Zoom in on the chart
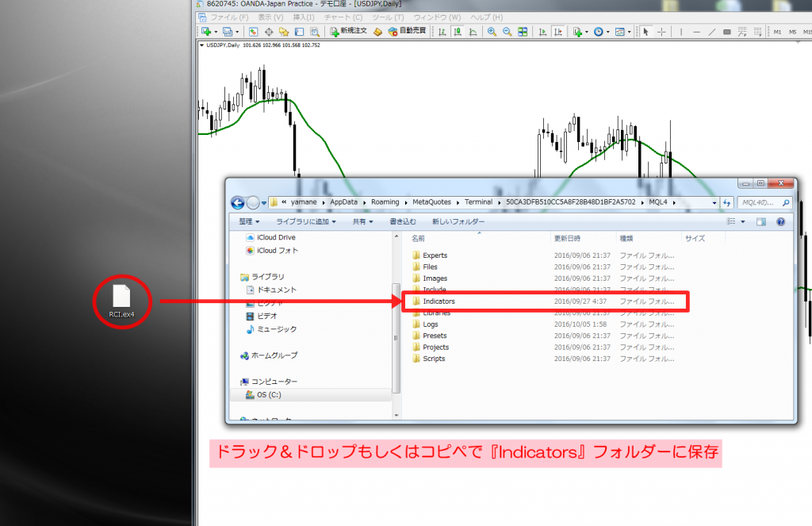Viewport: 812px width, 526px height. tap(492, 32)
